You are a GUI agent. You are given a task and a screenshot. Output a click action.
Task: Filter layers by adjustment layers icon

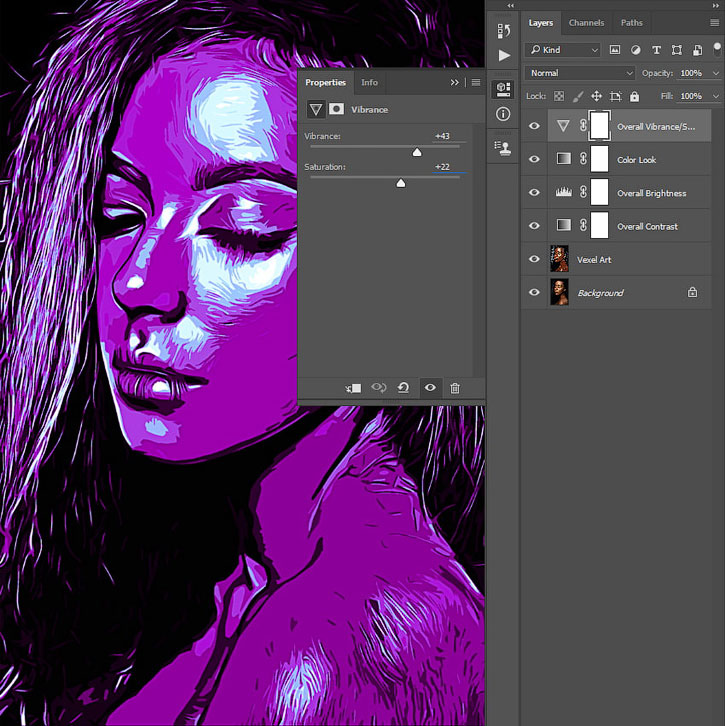tap(636, 50)
